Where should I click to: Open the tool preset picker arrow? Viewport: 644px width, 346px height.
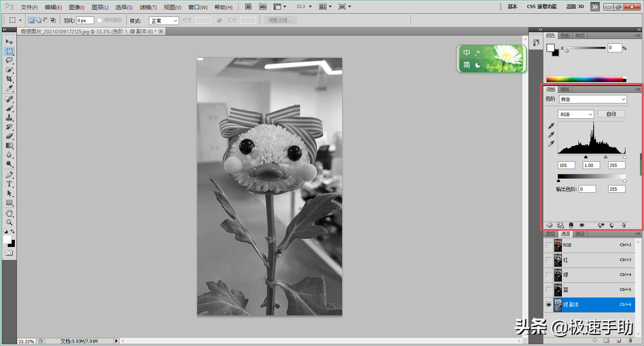coord(20,20)
